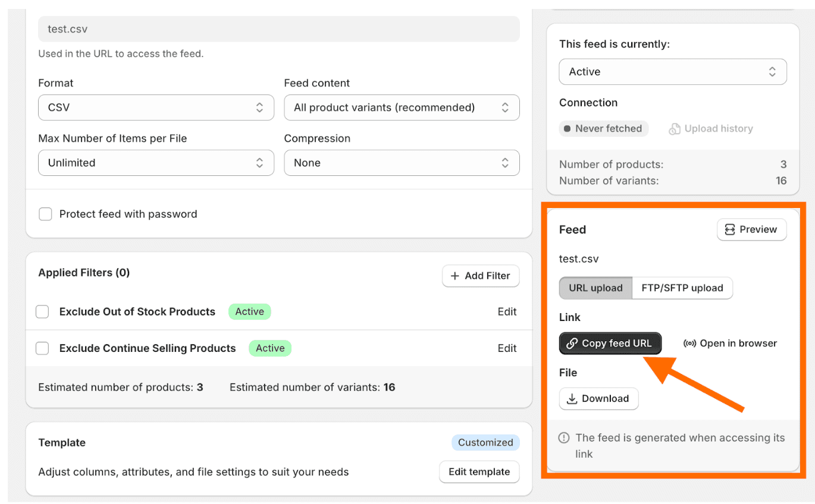Select the URL upload tab
Viewport: 815px width, 504px height.
tap(595, 288)
